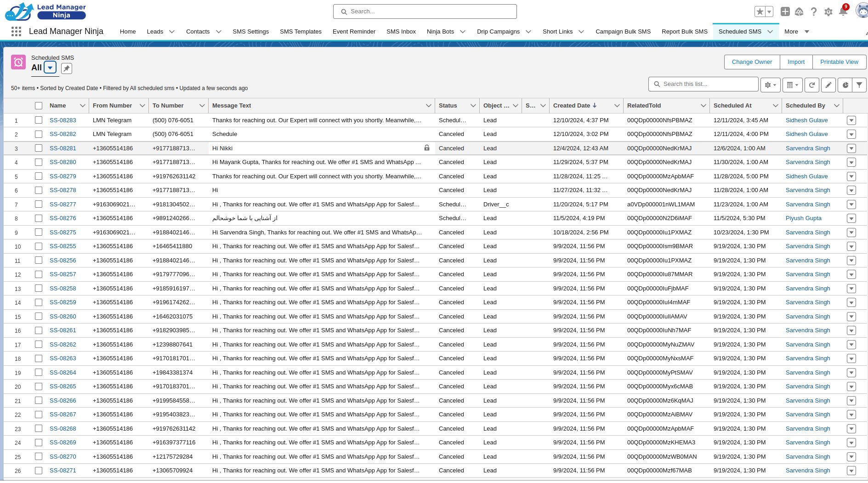Viewport: 868px width, 483px height.
Task: Open list view controls gear dropdown
Action: coord(770,85)
